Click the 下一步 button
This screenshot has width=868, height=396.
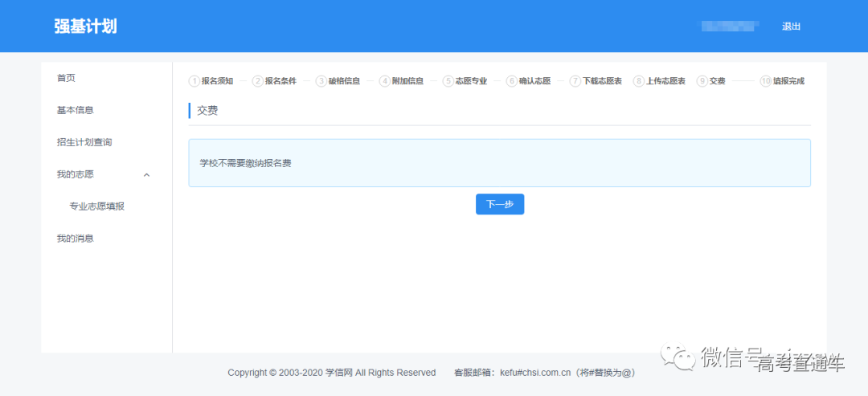[x=500, y=204]
